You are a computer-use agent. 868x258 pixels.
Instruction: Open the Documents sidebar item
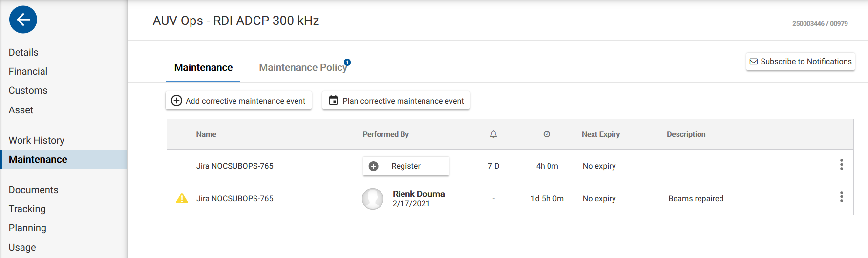pos(33,190)
